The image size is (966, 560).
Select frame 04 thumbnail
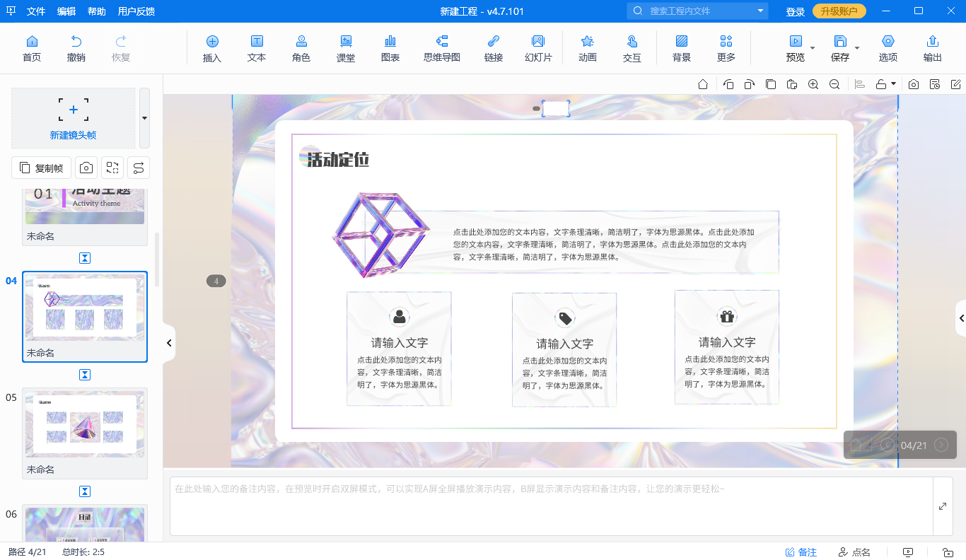point(85,317)
